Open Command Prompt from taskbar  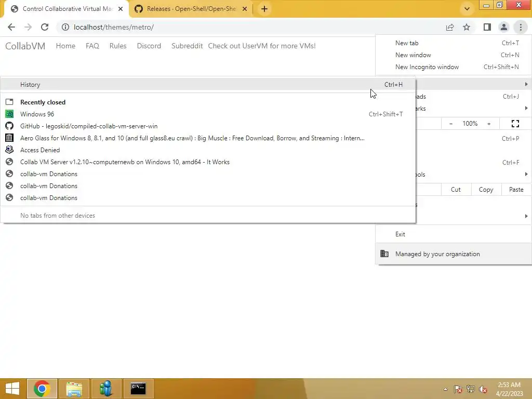(x=138, y=389)
